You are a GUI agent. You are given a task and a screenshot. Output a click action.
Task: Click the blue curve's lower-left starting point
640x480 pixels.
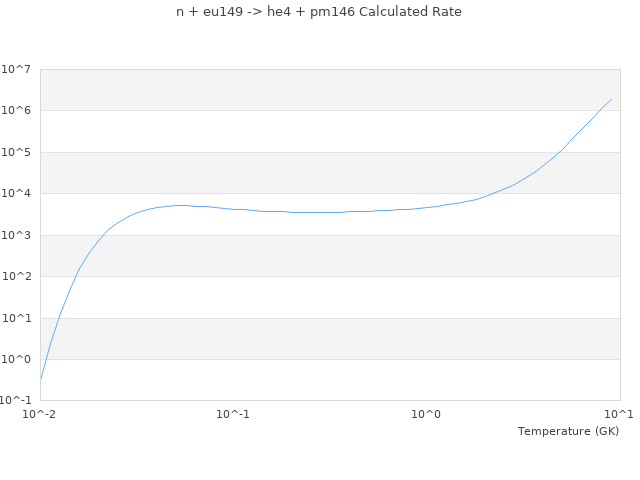41,379
